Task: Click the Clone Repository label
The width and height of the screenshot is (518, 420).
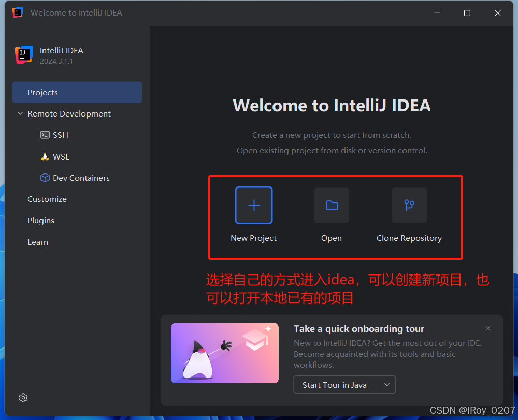Action: pyautogui.click(x=409, y=238)
